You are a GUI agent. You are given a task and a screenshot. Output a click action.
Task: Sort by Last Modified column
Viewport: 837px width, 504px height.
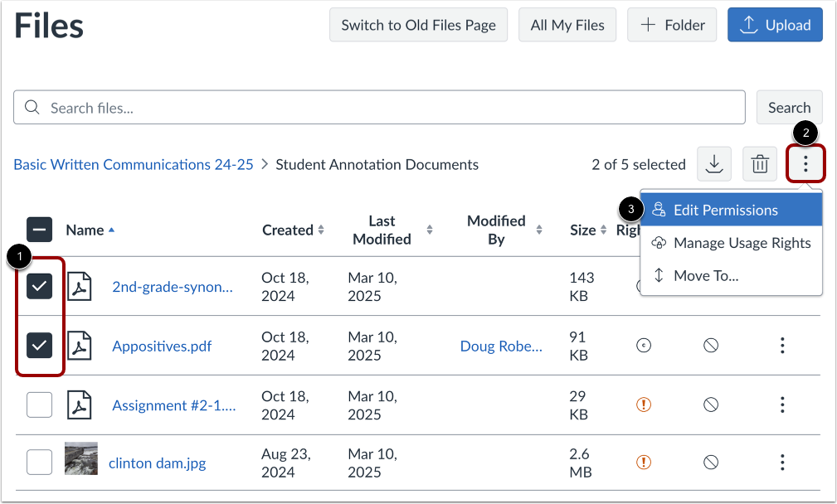[x=384, y=230]
